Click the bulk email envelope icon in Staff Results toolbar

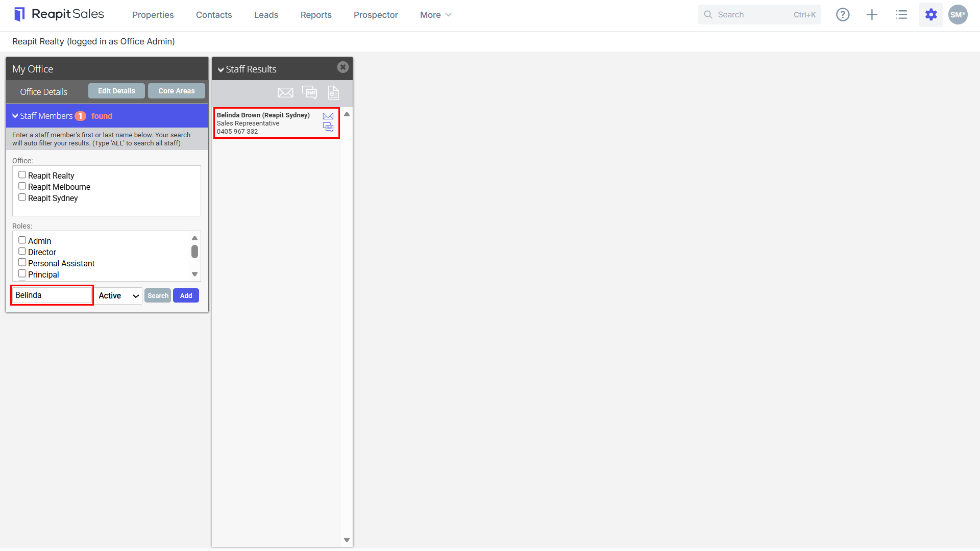pos(285,92)
